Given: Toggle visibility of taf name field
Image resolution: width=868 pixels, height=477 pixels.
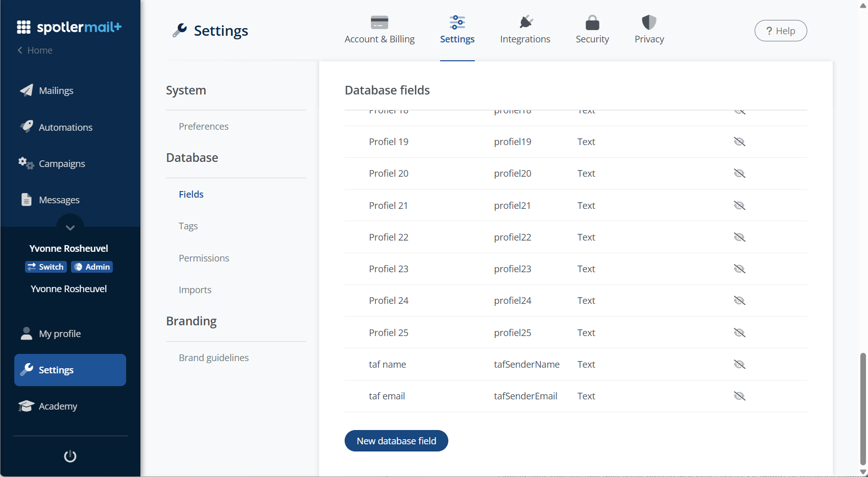Looking at the screenshot, I should coord(739,364).
